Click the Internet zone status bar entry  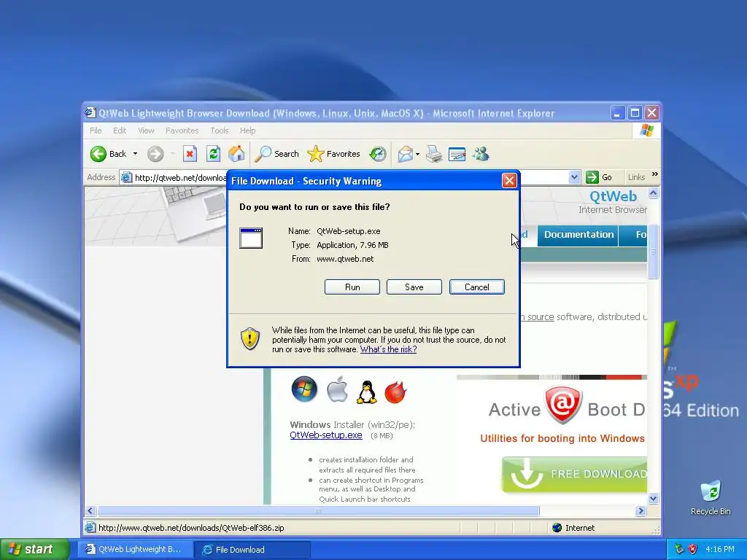coord(573,528)
